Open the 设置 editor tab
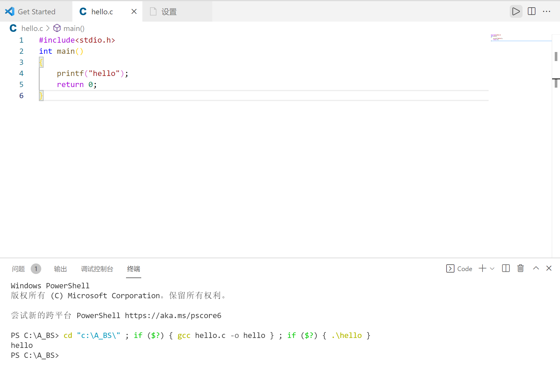 (x=169, y=12)
